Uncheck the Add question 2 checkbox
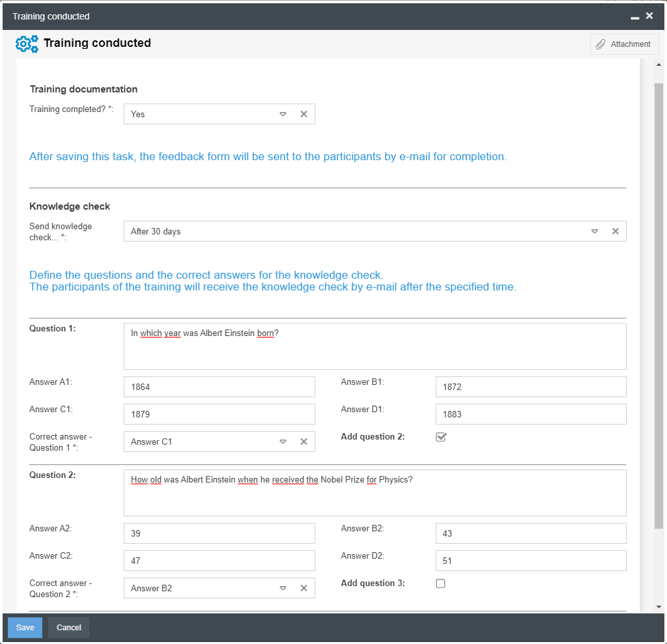This screenshot has height=644, width=667. click(441, 437)
